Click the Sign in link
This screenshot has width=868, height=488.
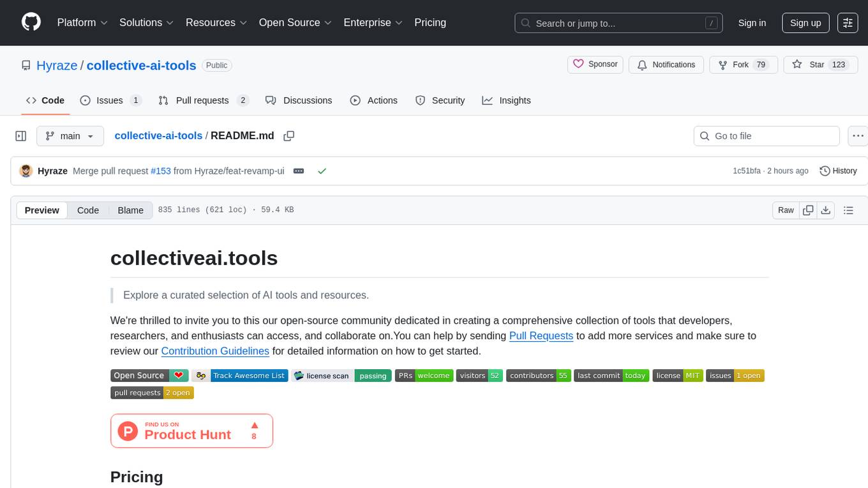click(x=752, y=22)
